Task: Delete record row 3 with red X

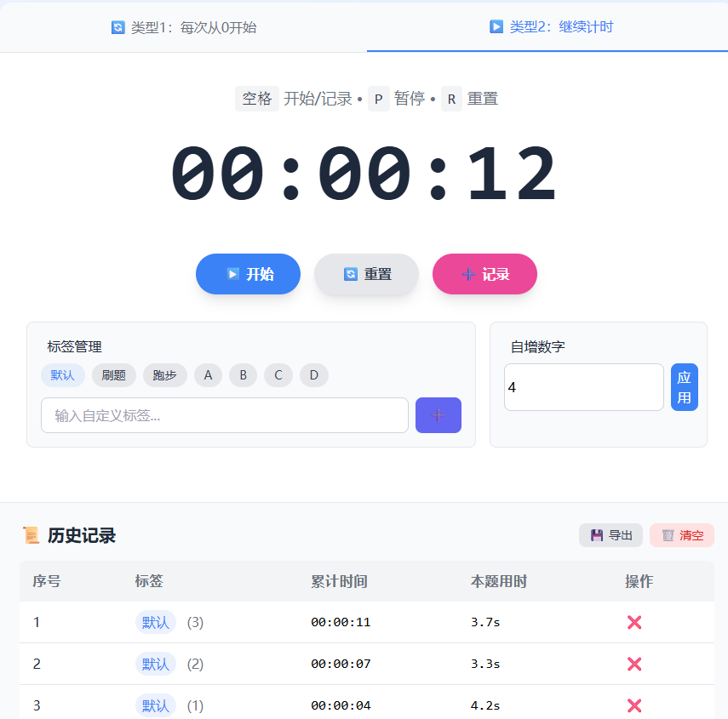Action: (634, 705)
